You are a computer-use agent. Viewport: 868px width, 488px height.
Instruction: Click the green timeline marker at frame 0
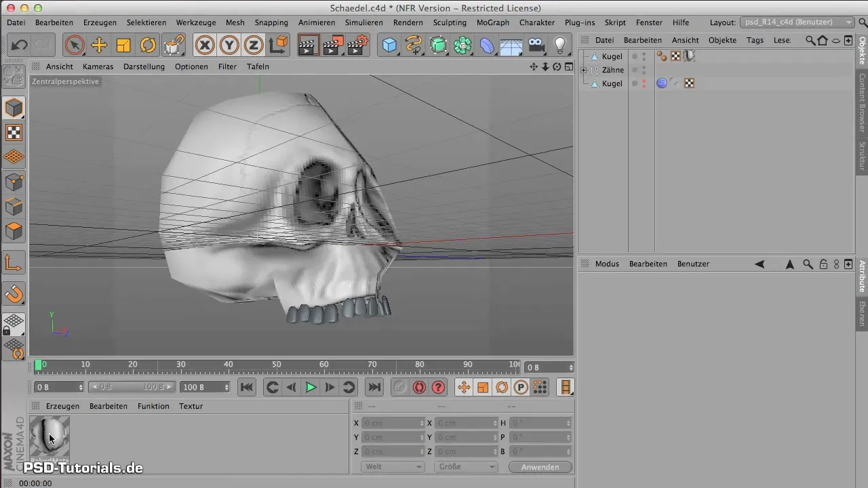[x=38, y=365]
